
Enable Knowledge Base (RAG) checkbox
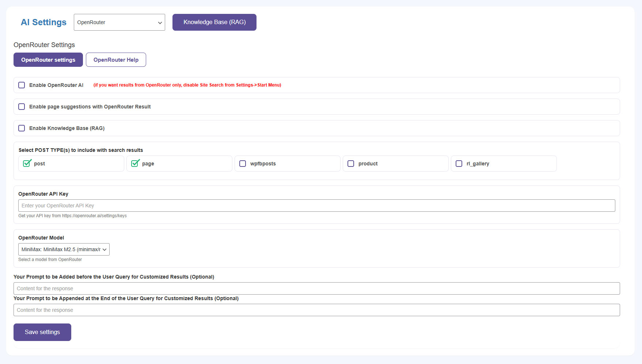(22, 128)
